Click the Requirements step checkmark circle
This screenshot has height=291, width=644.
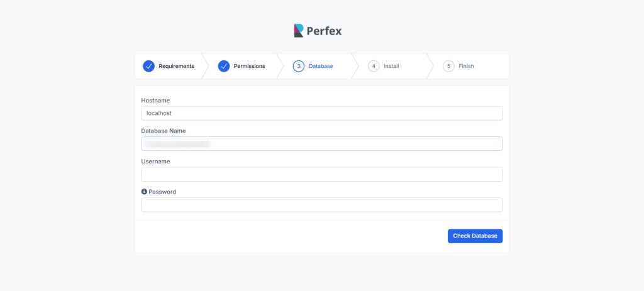tap(148, 66)
